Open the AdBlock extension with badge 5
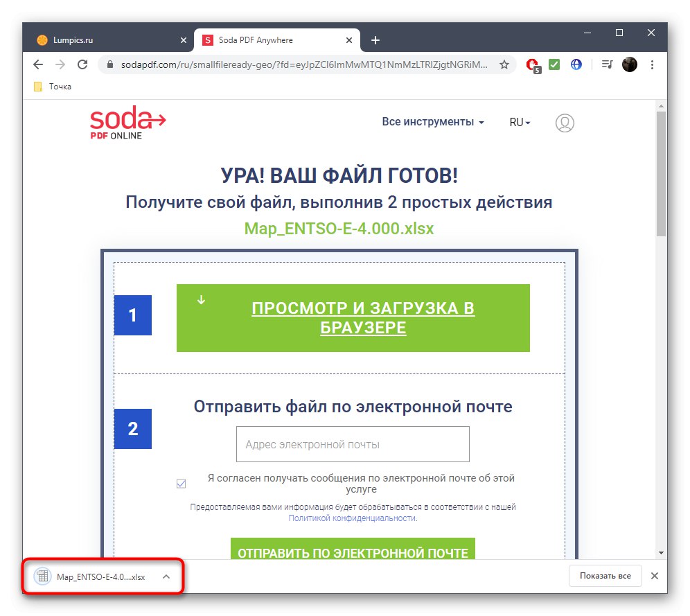The width and height of the screenshot is (690, 616). pyautogui.click(x=532, y=64)
